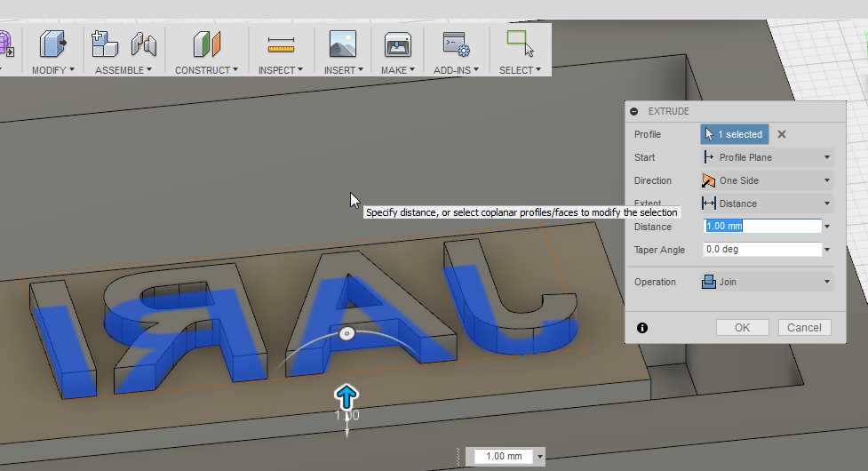
Task: Open the ASSEMBLE menu
Action: 123,70
